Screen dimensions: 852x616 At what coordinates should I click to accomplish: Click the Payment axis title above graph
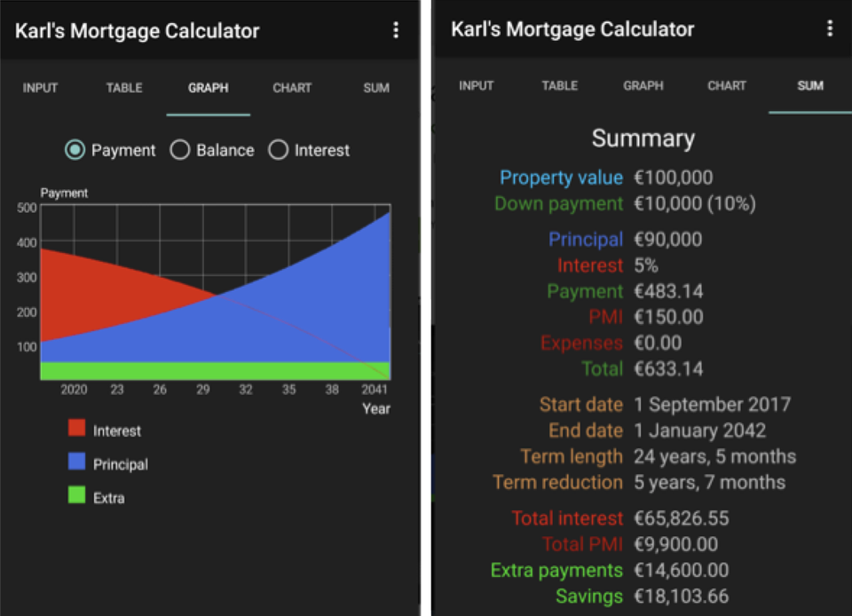coord(64,193)
